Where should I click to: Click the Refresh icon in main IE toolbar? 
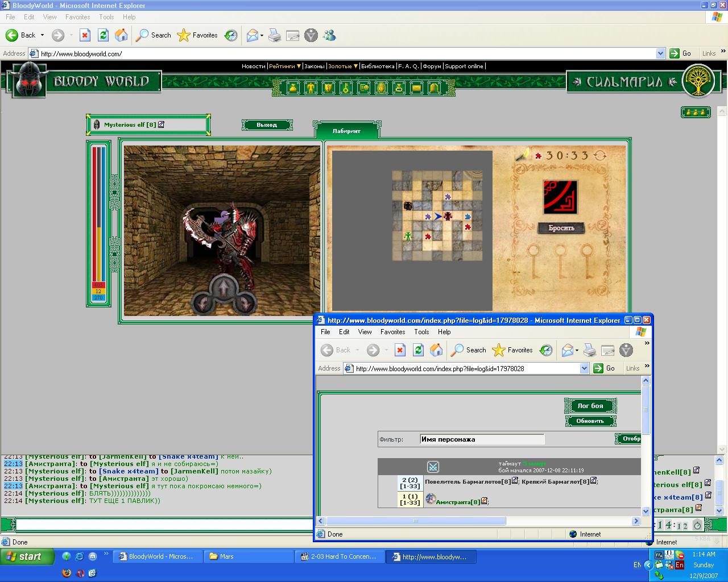click(103, 35)
